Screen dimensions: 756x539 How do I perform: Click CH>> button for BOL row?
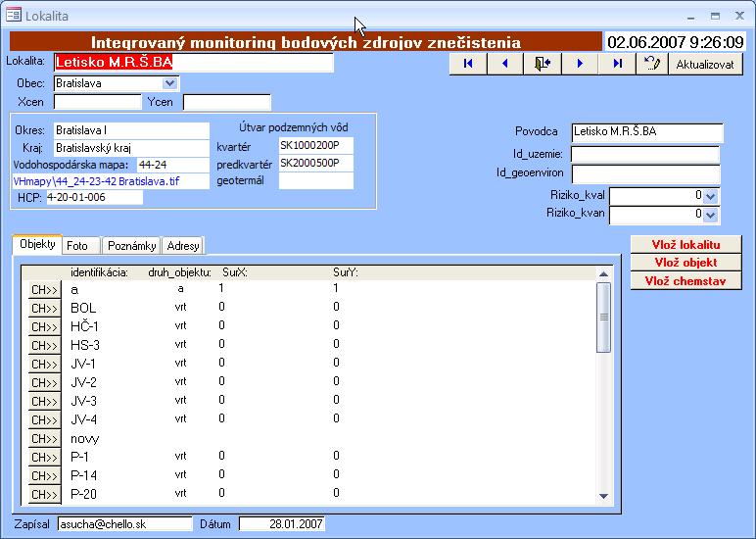pyautogui.click(x=44, y=309)
